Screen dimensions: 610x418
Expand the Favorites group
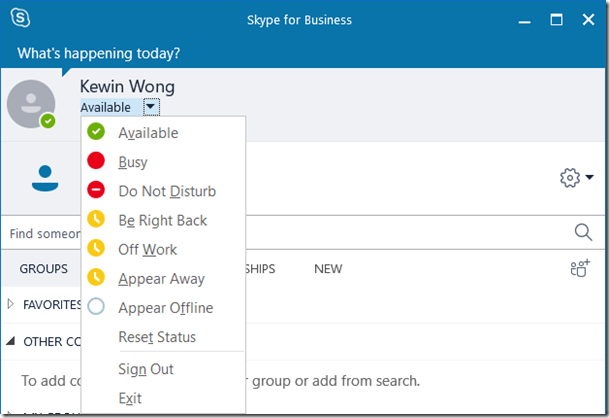point(11,305)
